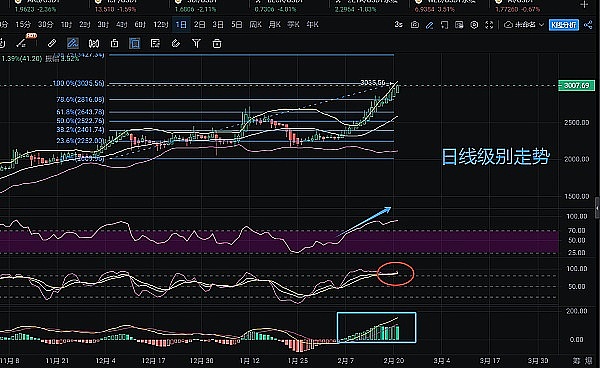Open the 未命名 cloud layout dropdown

tap(524, 25)
